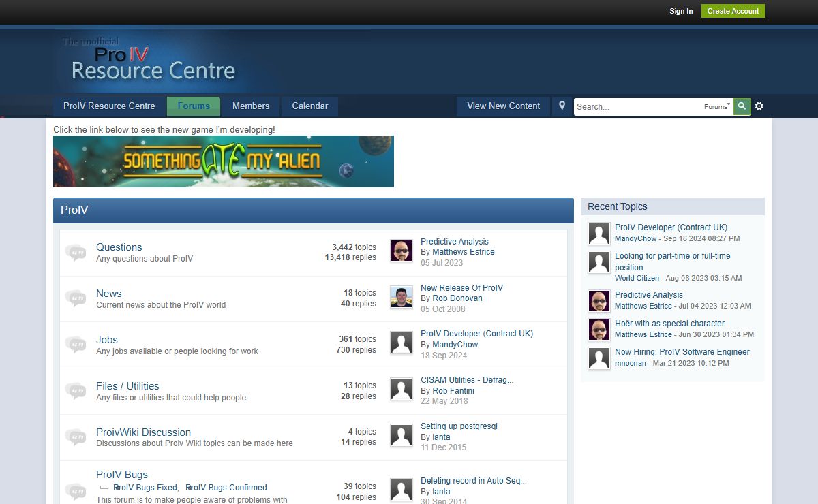The image size is (818, 504).
Task: Click the ProIV category header title
Action: (74, 210)
